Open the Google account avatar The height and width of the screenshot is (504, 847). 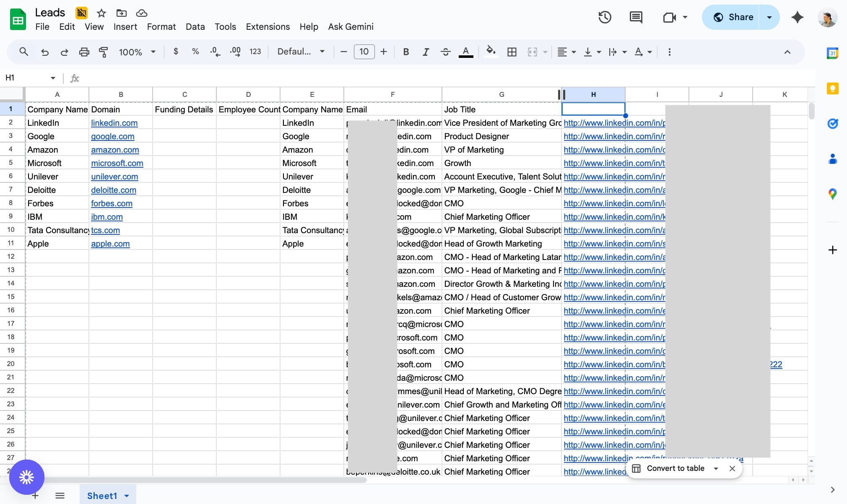(x=828, y=17)
